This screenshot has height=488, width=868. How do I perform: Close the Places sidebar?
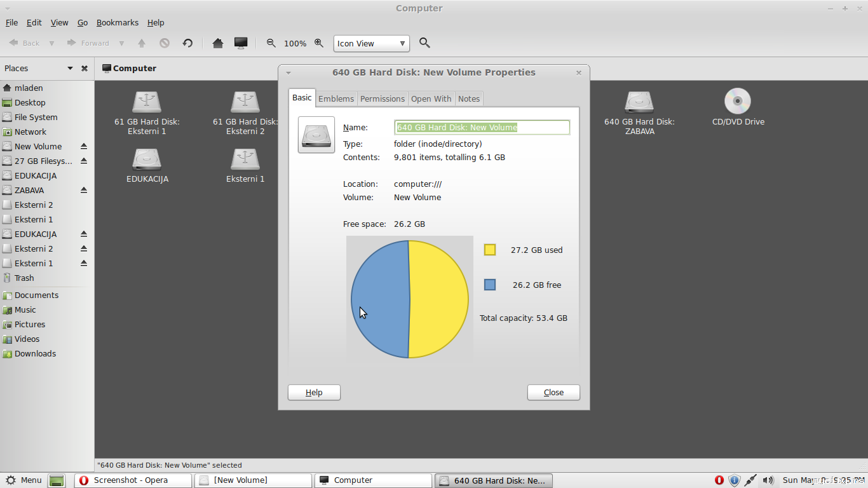tap(85, 69)
